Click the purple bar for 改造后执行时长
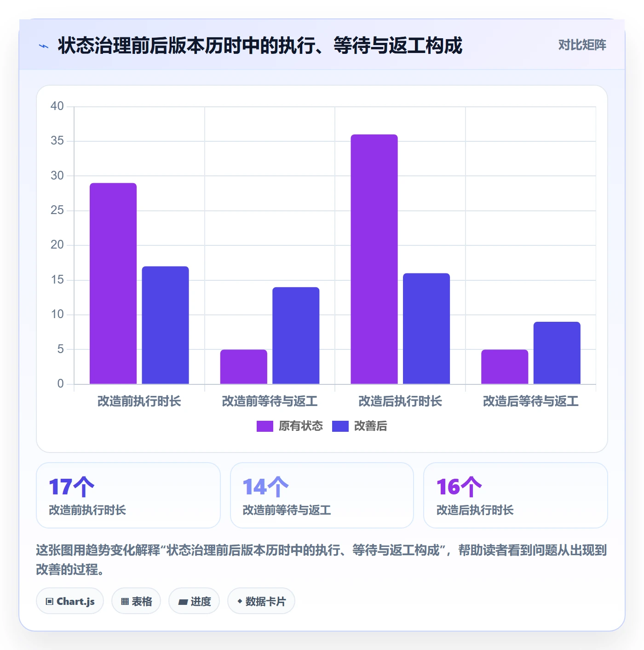 coord(374,259)
